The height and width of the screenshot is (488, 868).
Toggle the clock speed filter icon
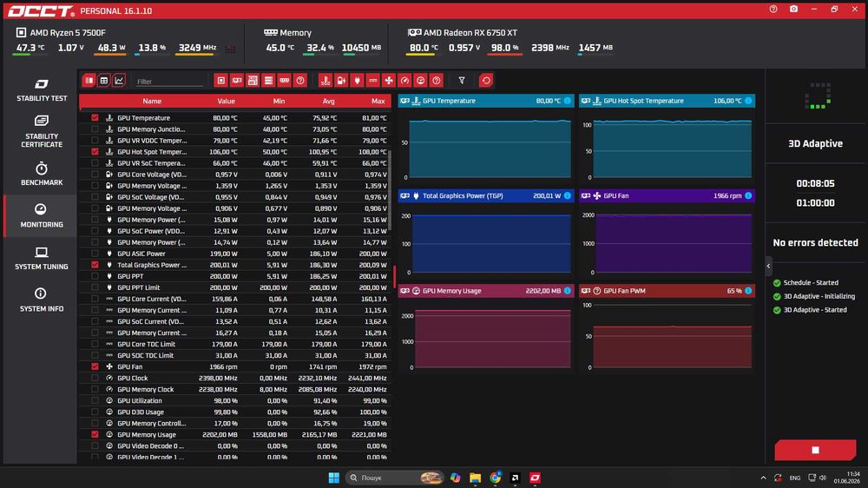coord(404,80)
